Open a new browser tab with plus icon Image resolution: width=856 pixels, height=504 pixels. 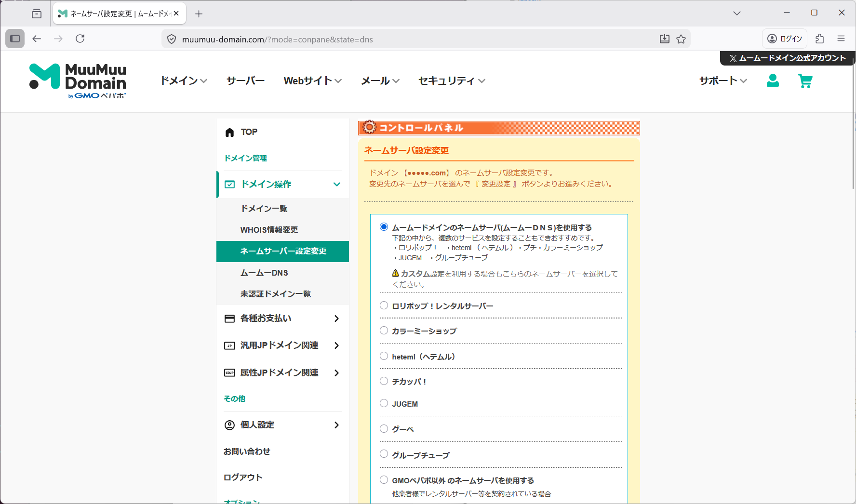tap(199, 13)
